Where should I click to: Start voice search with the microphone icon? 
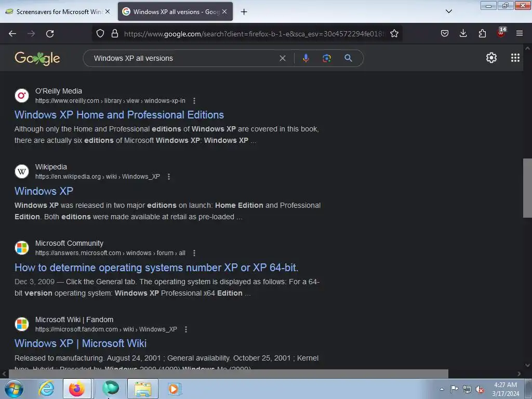pyautogui.click(x=305, y=58)
